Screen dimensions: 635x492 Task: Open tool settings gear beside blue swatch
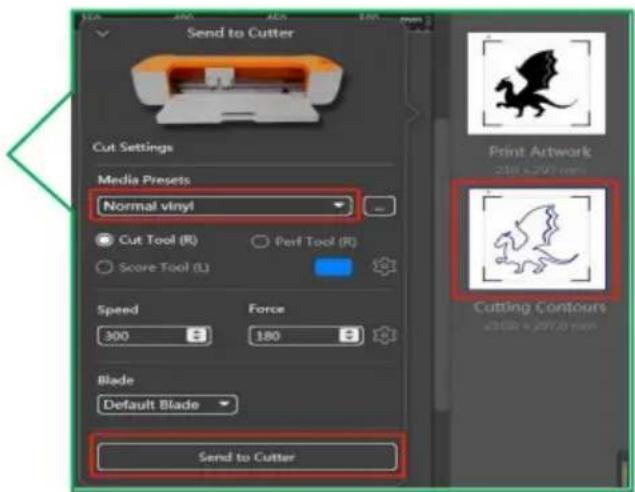[x=384, y=266]
